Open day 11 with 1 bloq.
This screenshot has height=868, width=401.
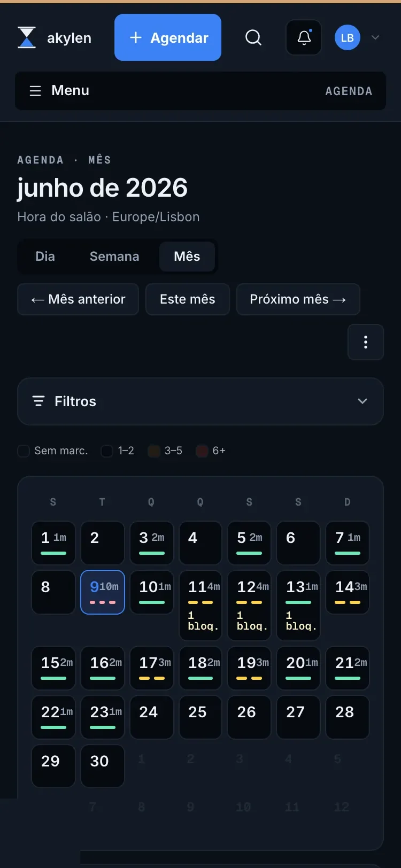200,606
